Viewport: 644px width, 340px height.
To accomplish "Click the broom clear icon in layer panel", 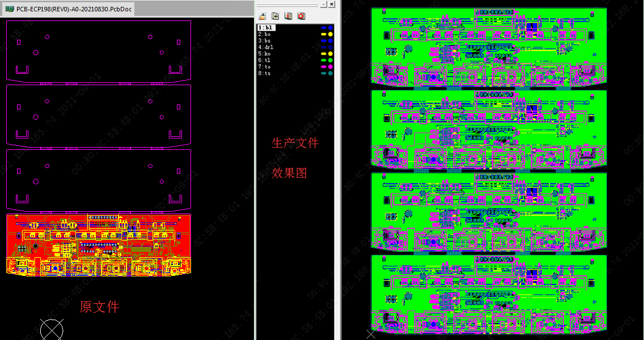I will (x=262, y=16).
